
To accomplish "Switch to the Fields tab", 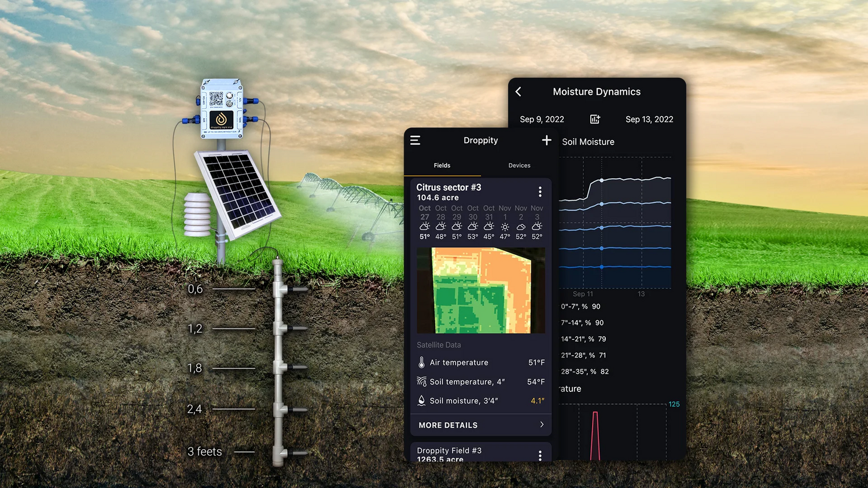I will 442,165.
